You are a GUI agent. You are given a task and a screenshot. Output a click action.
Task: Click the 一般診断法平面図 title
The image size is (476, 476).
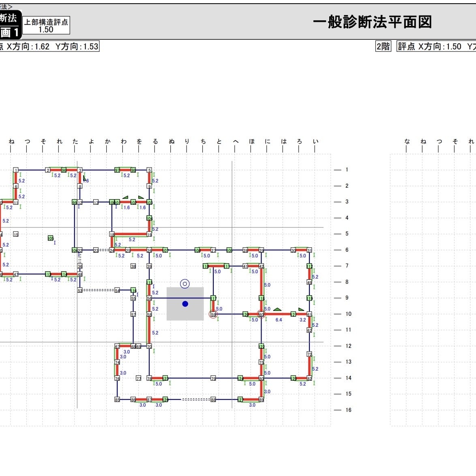point(372,22)
